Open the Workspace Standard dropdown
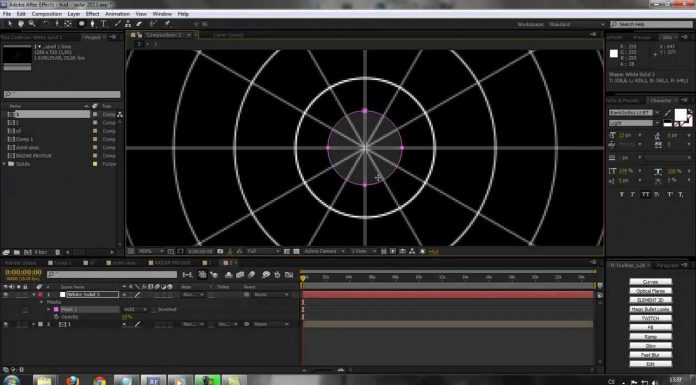 click(x=576, y=24)
